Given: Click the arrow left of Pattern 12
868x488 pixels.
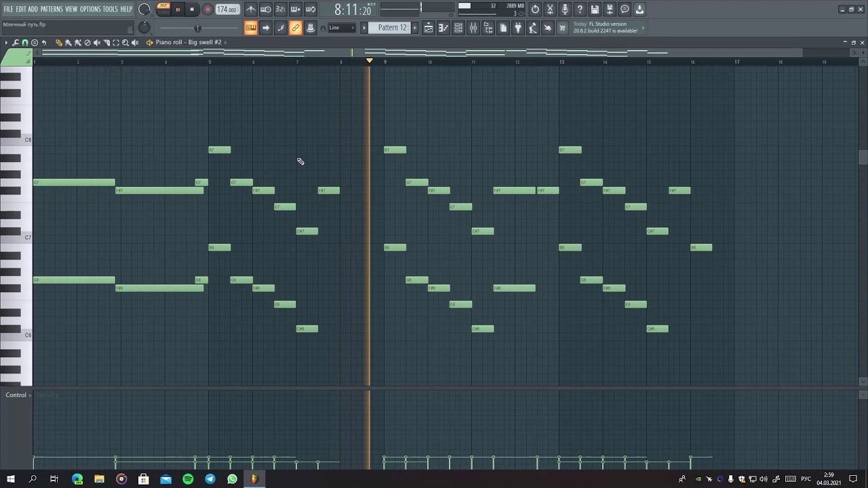Looking at the screenshot, I should point(364,28).
